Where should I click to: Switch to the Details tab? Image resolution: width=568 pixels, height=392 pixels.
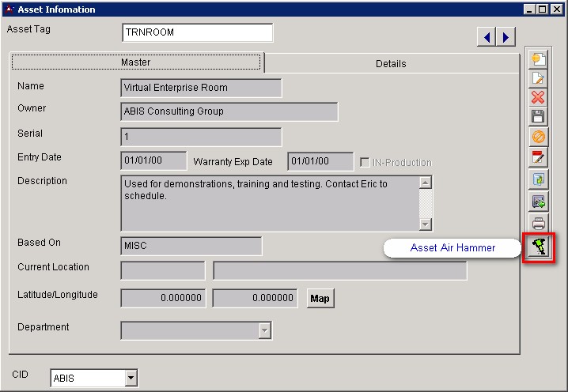[391, 63]
